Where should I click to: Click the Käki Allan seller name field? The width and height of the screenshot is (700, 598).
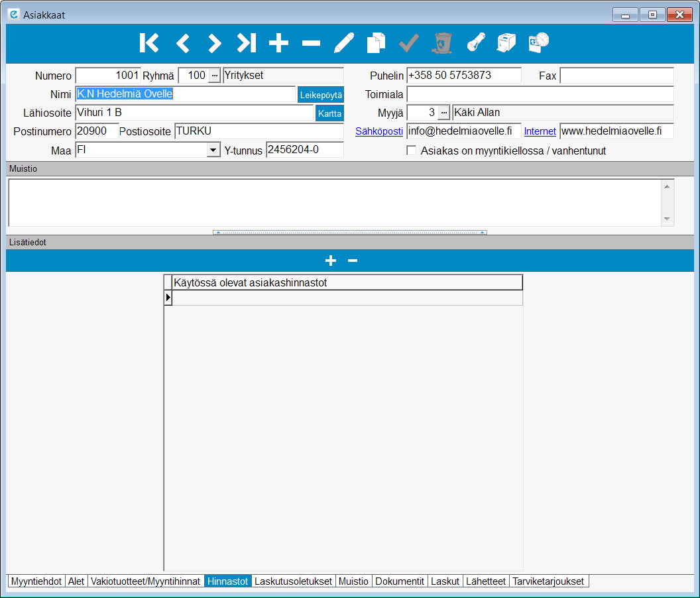(x=563, y=113)
